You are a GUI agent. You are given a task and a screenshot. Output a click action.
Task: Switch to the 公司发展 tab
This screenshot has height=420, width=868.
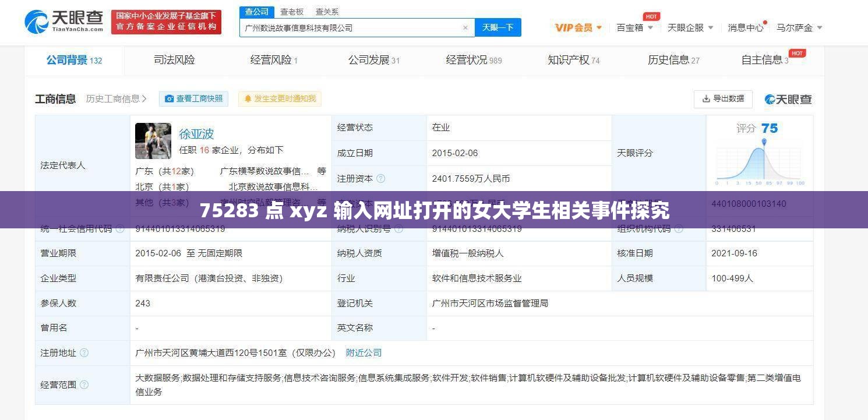point(374,60)
